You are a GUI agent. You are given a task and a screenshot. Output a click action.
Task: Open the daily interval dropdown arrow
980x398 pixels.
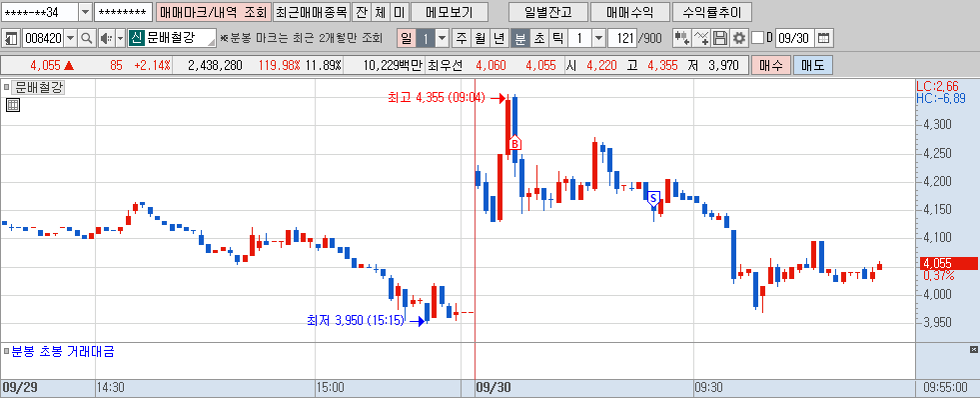click(x=442, y=39)
